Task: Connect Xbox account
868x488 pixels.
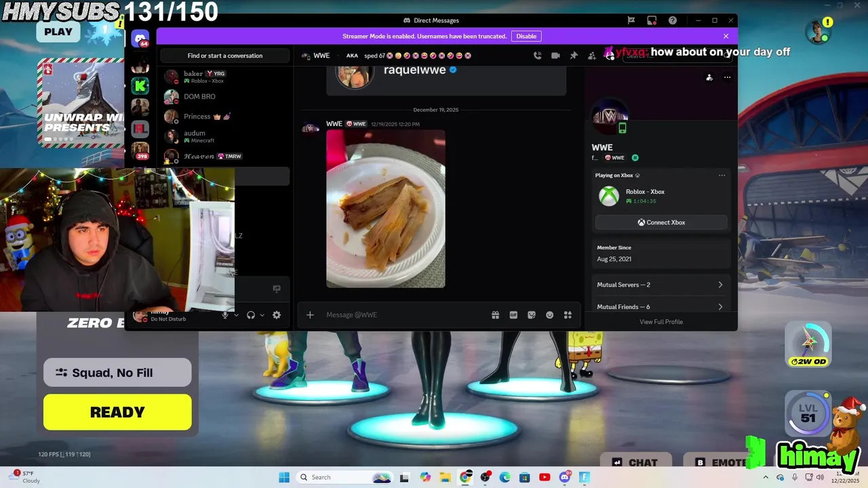Action: (661, 222)
